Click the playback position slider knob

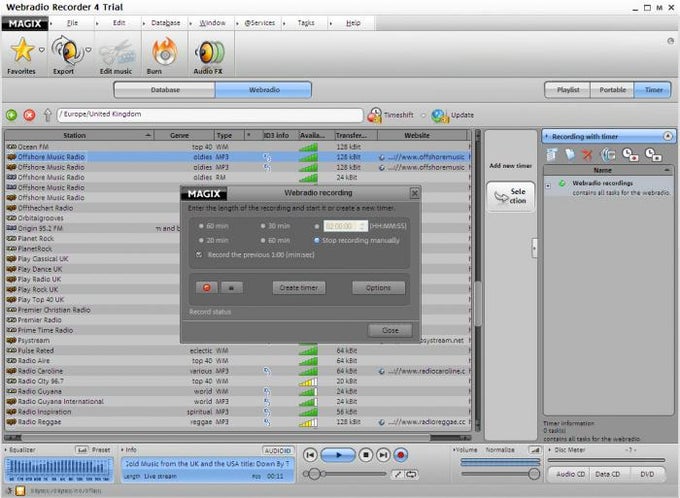pos(314,474)
